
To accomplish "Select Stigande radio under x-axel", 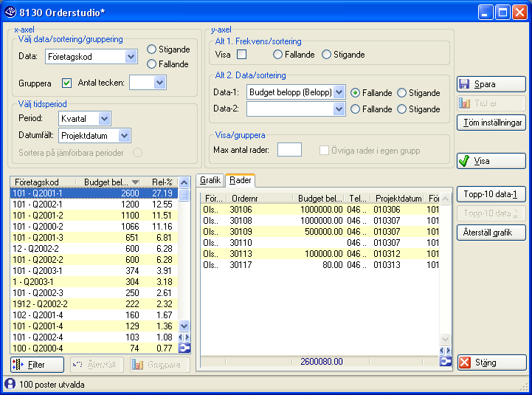I will pos(151,49).
